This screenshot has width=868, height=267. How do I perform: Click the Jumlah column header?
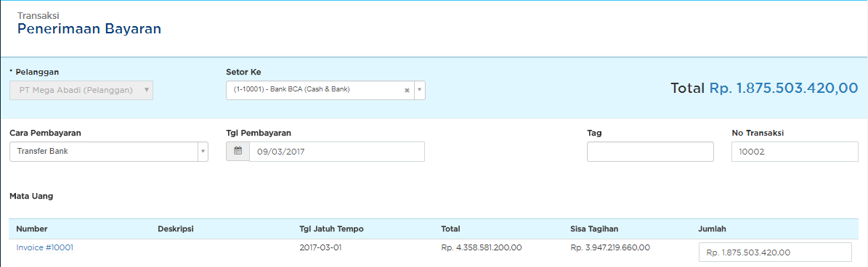tap(712, 229)
